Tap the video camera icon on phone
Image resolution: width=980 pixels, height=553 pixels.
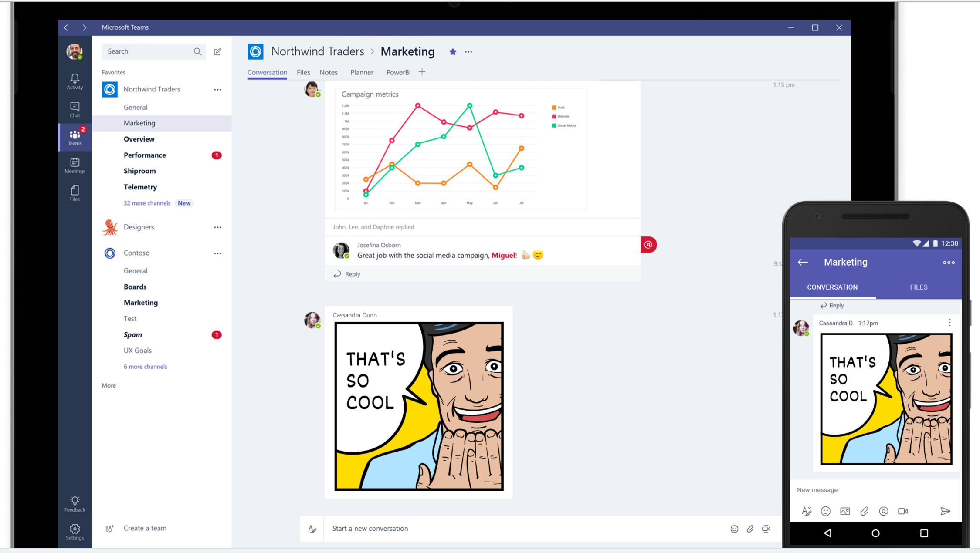click(x=903, y=511)
